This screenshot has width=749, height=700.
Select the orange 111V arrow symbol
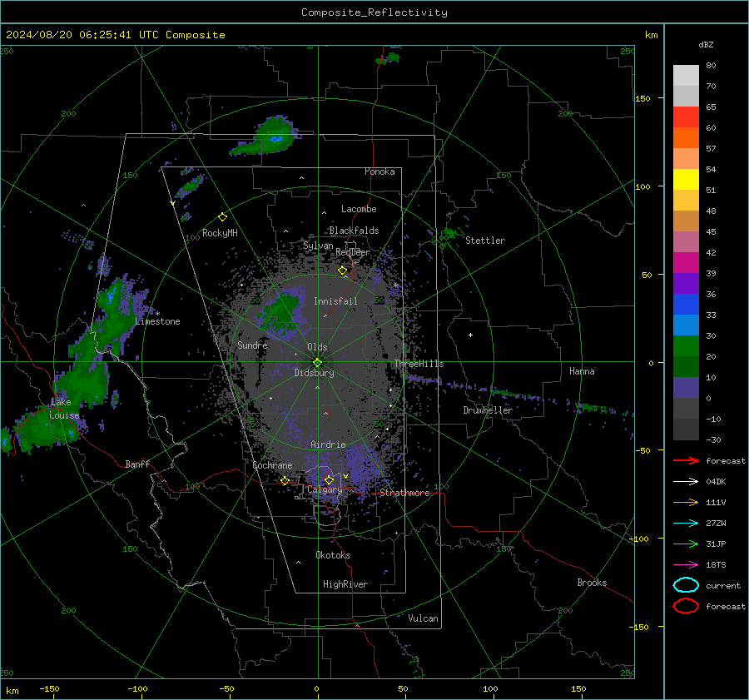point(686,502)
